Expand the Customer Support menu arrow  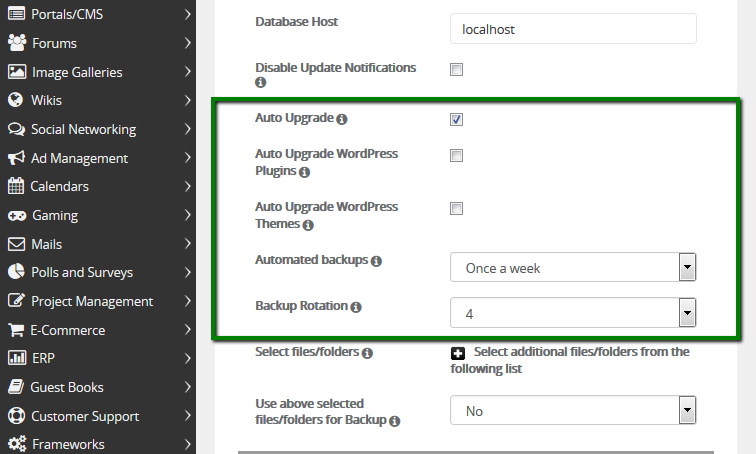(x=188, y=416)
